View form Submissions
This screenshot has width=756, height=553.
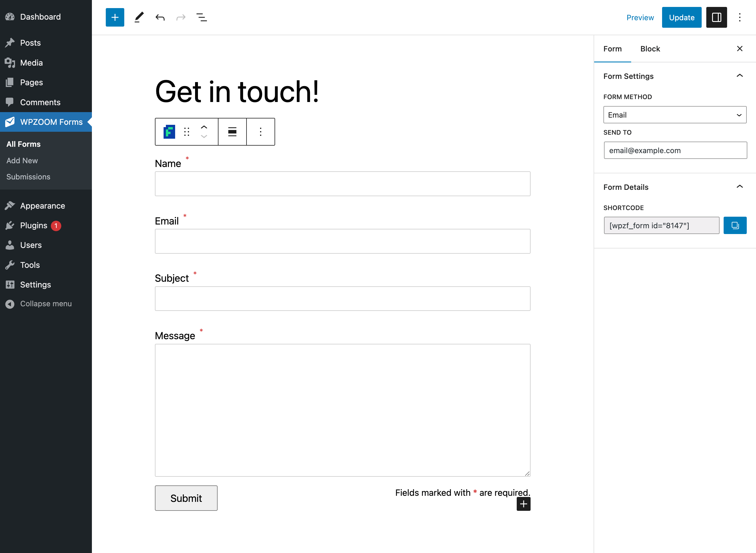coord(28,177)
